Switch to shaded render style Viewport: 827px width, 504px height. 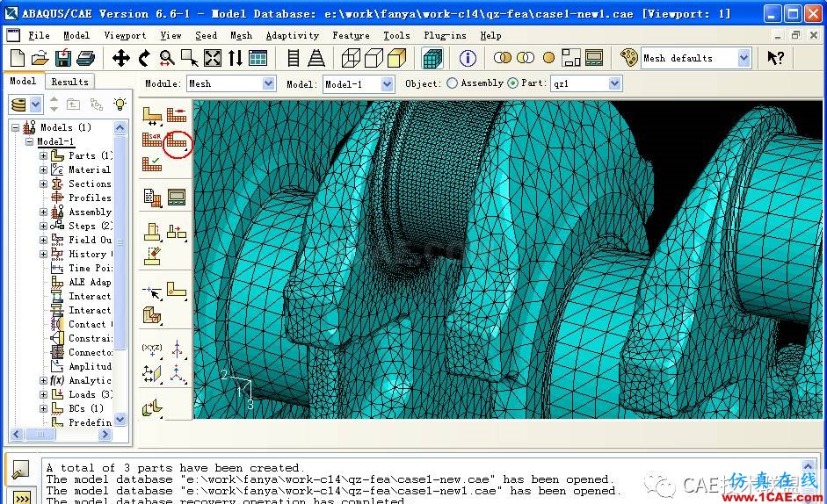point(396,58)
